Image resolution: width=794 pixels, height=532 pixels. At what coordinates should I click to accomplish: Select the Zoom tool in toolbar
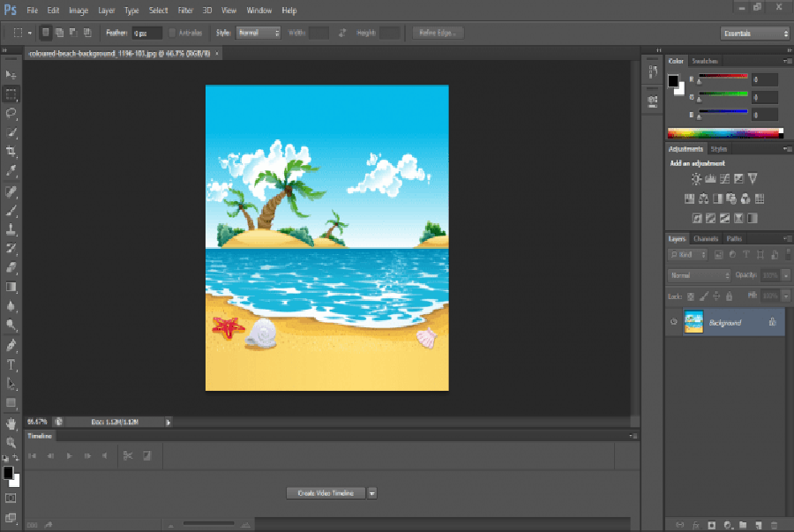tap(11, 442)
